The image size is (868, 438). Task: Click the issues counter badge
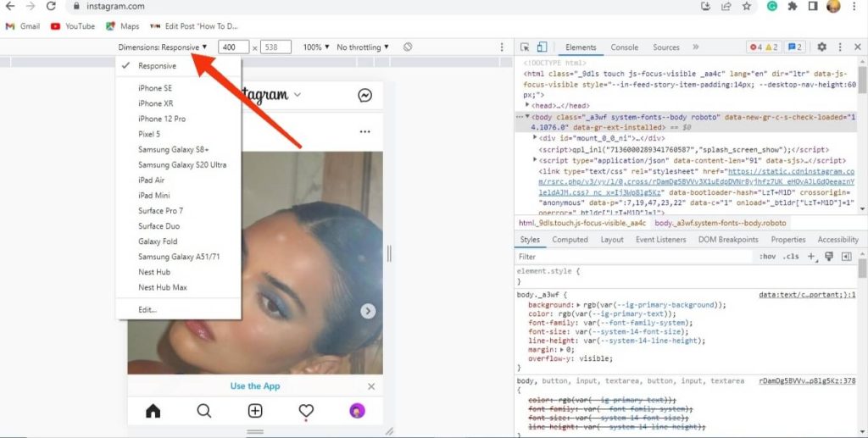coord(795,47)
